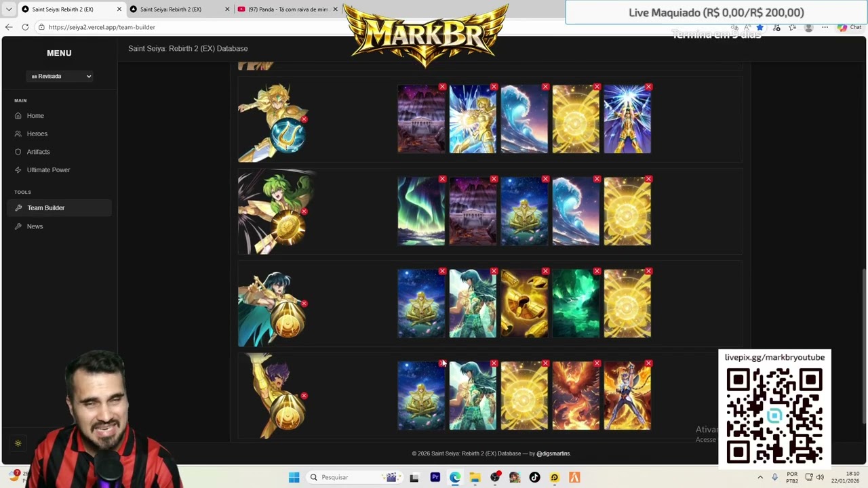Remove the ocean wave card in blonde hero's row
Image resolution: width=868 pixels, height=488 pixels.
(x=545, y=87)
